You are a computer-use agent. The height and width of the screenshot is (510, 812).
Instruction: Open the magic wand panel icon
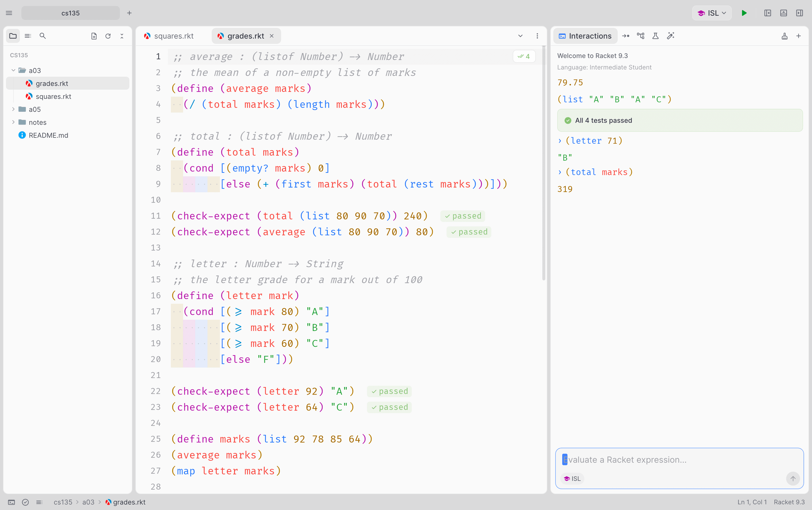(x=671, y=36)
